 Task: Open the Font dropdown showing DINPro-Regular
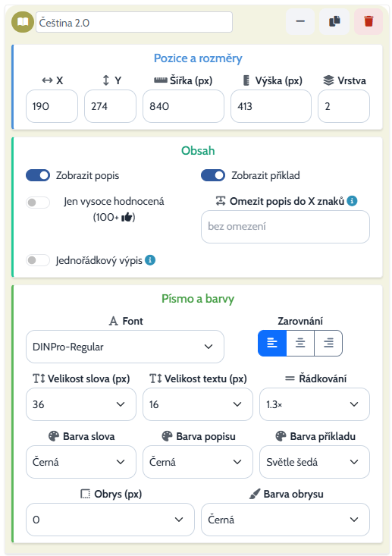(x=125, y=347)
